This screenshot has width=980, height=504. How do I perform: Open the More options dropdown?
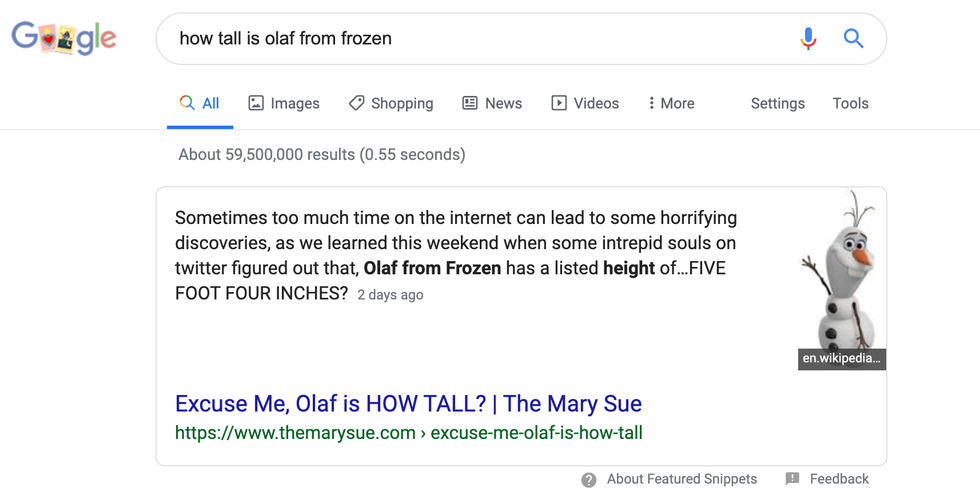(671, 103)
